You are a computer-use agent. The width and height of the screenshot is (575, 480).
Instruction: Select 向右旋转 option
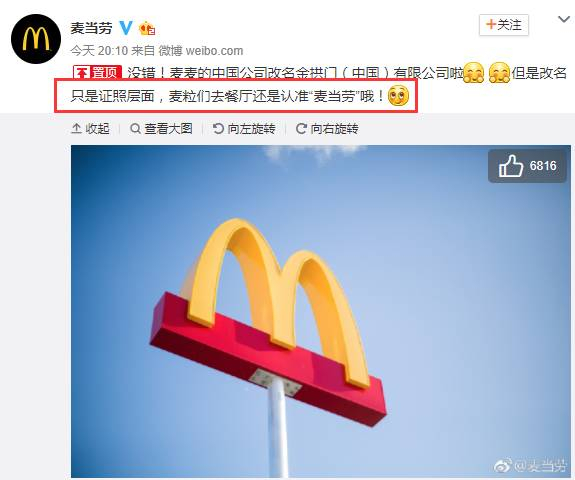(x=334, y=129)
